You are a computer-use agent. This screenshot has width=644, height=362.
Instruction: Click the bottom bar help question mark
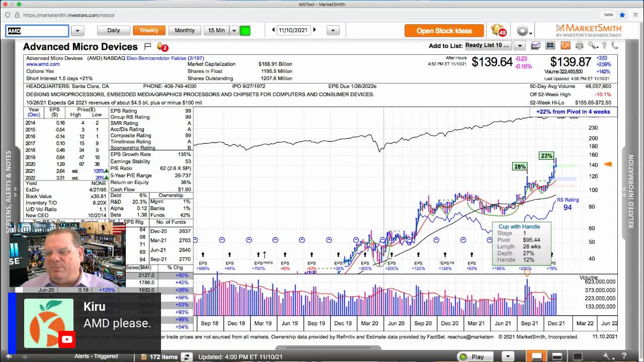tap(625, 356)
